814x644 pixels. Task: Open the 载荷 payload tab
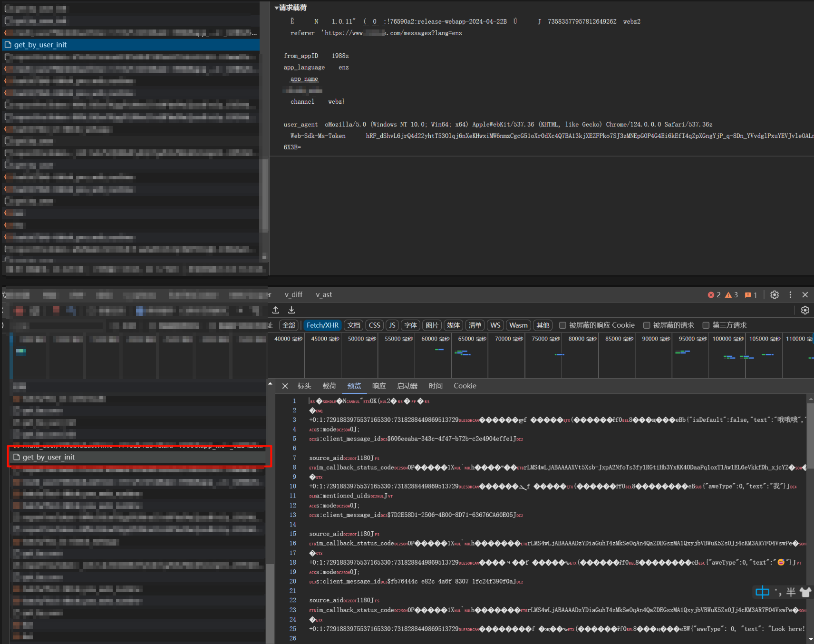tap(329, 386)
